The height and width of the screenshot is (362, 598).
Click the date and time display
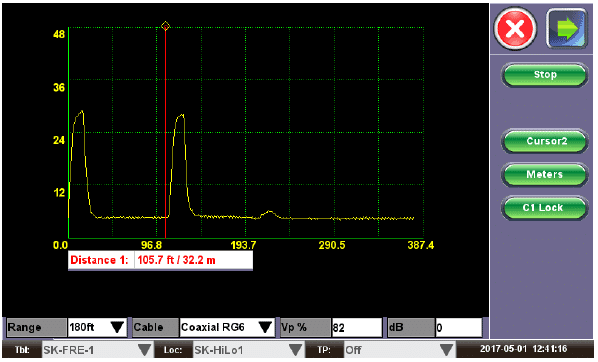tap(524, 349)
